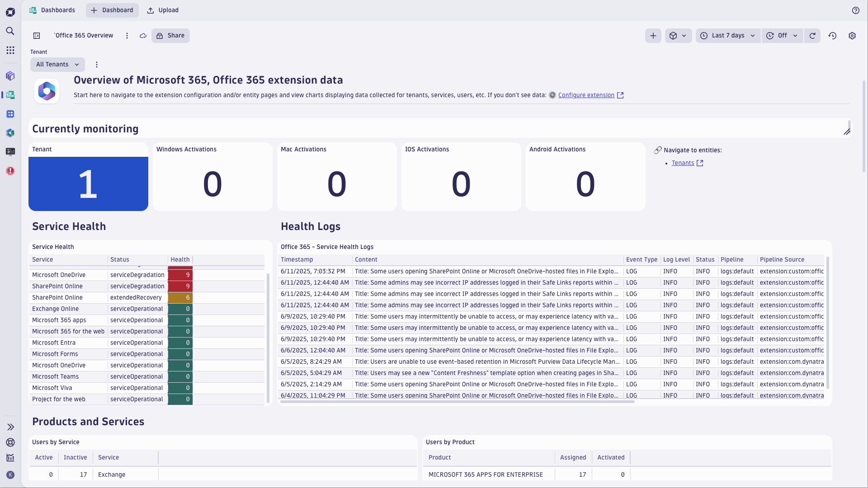Screen dimensions: 868x488
Task: Open version history clock icon
Action: point(833,36)
